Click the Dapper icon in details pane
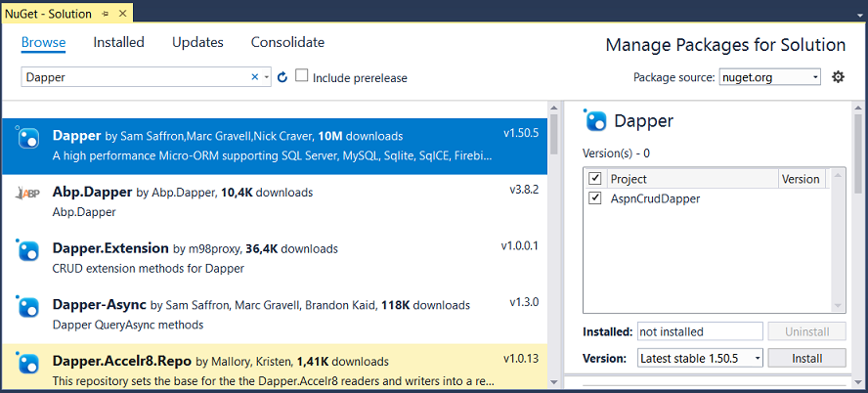This screenshot has width=868, height=393. [x=595, y=120]
